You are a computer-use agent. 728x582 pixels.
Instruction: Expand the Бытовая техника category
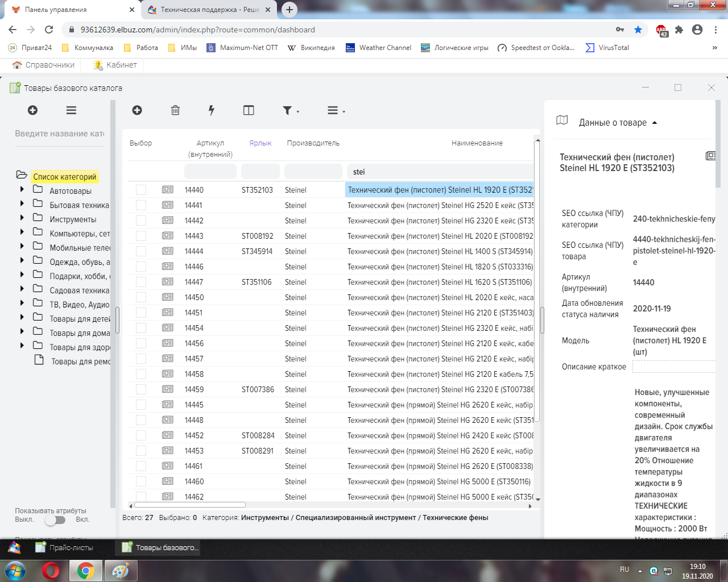[22, 203]
